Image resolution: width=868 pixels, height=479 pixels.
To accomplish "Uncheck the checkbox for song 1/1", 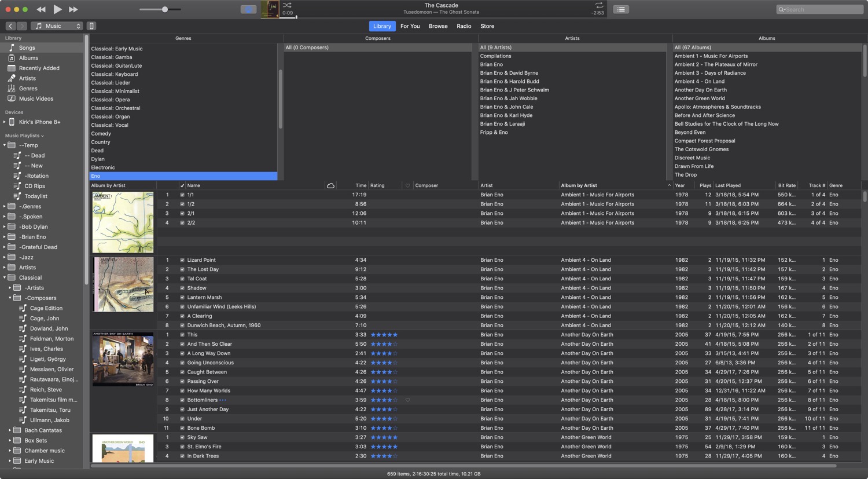I will click(x=182, y=195).
